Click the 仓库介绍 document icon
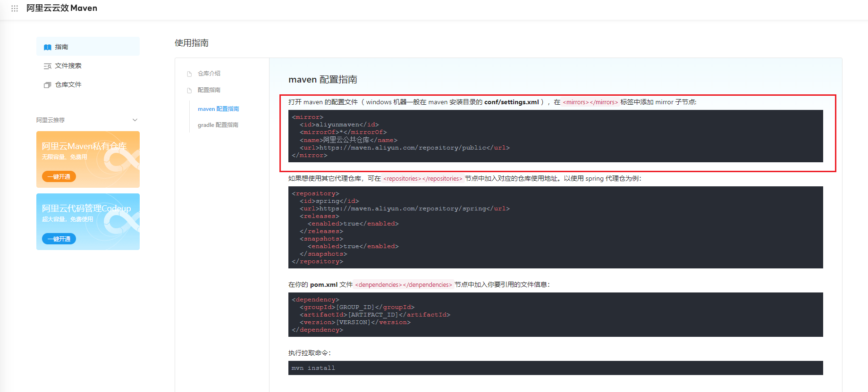Image resolution: width=868 pixels, height=392 pixels. pos(189,74)
